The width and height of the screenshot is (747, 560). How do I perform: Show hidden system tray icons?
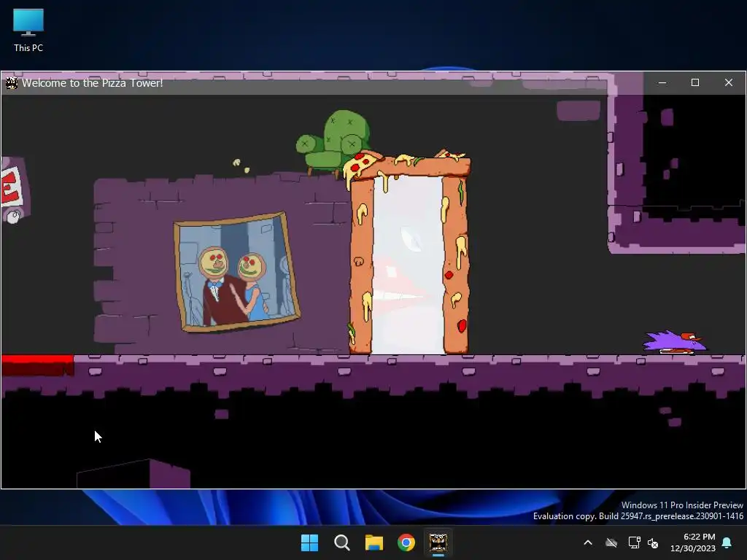click(588, 542)
